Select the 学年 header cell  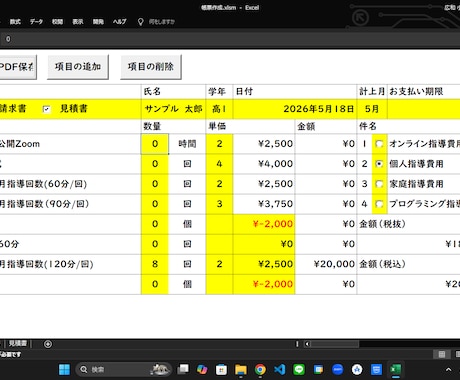coord(219,92)
